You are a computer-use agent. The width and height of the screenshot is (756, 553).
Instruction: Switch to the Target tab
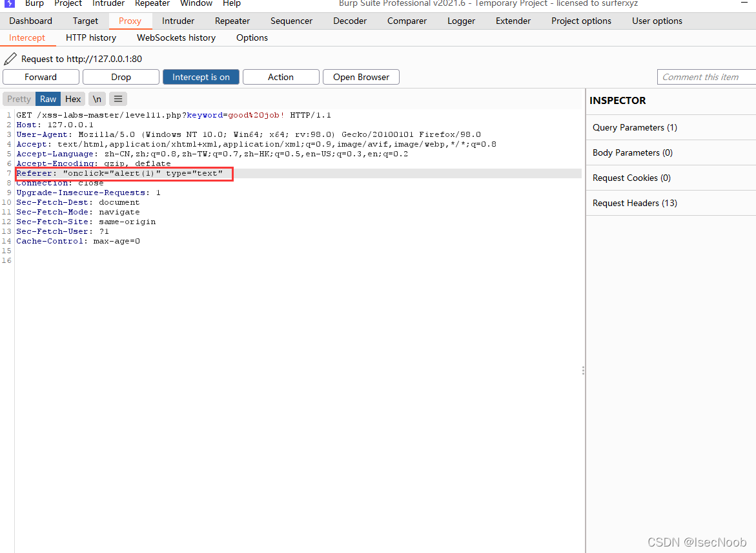pyautogui.click(x=85, y=21)
